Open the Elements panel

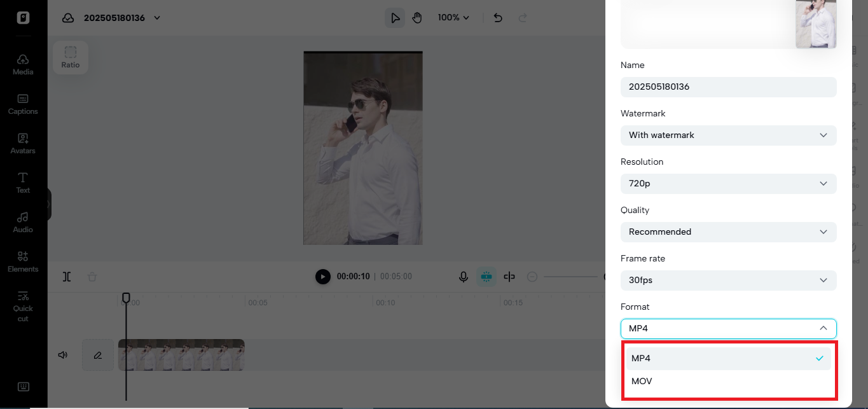click(22, 261)
